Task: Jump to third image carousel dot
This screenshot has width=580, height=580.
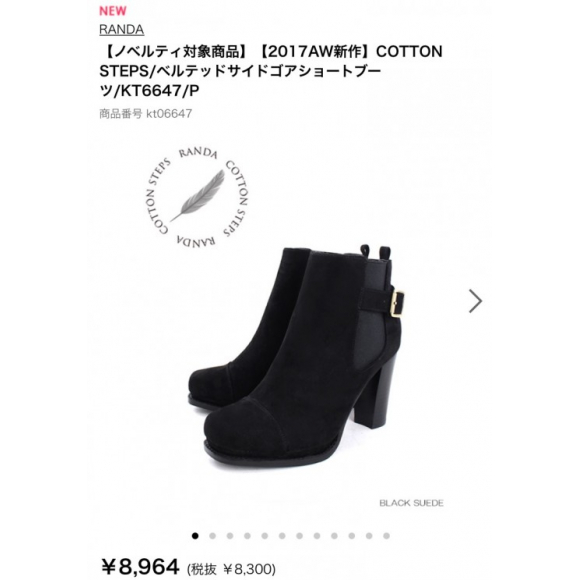Action: [230, 536]
